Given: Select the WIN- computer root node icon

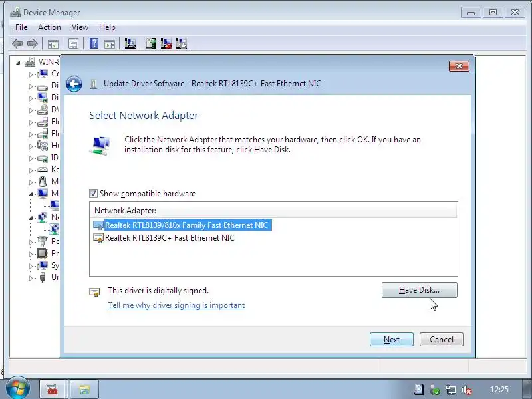Looking at the screenshot, I should [30, 62].
